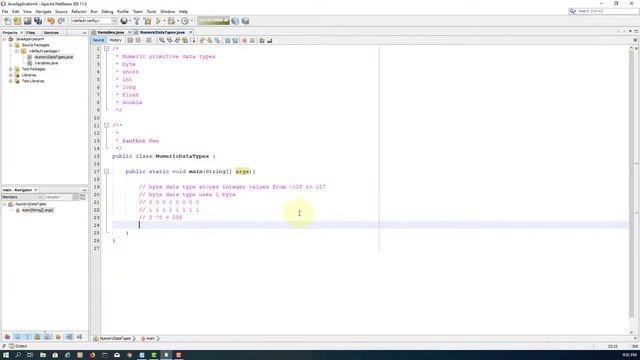This screenshot has width=640, height=360.
Task: Toggle the fourth filter icon in Navigator bottom bar
Action: click(x=37, y=337)
